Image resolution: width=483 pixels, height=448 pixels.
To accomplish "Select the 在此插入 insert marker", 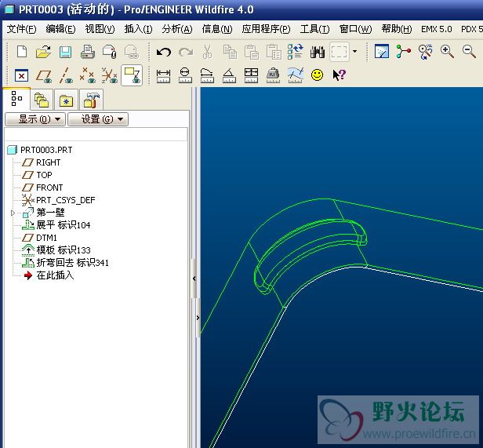I will tap(55, 275).
